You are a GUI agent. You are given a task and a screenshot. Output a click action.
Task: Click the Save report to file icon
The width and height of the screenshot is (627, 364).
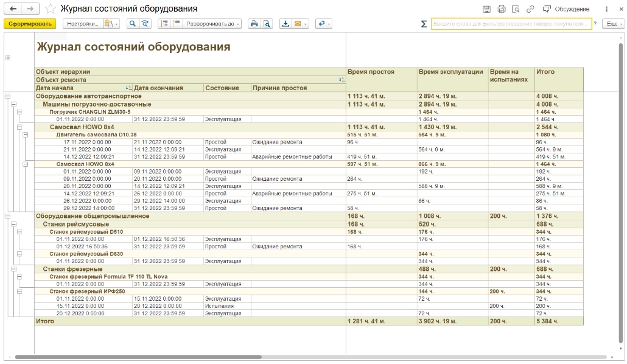(x=285, y=24)
